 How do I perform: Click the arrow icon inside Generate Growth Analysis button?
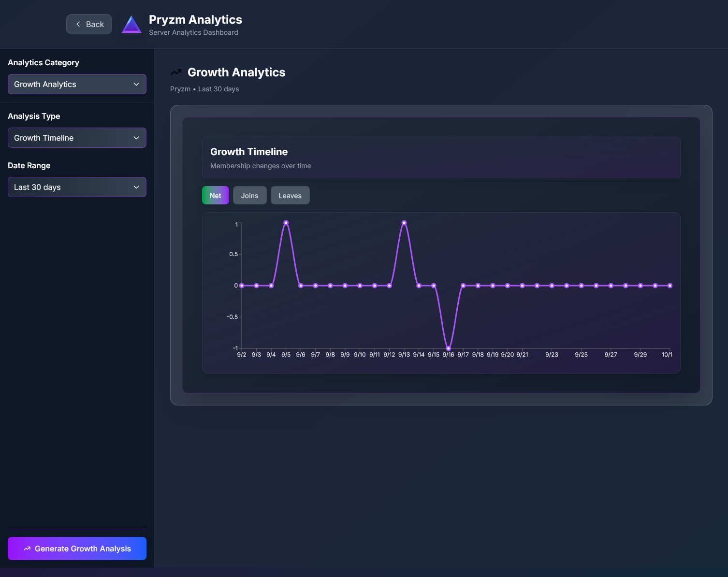[x=28, y=548]
